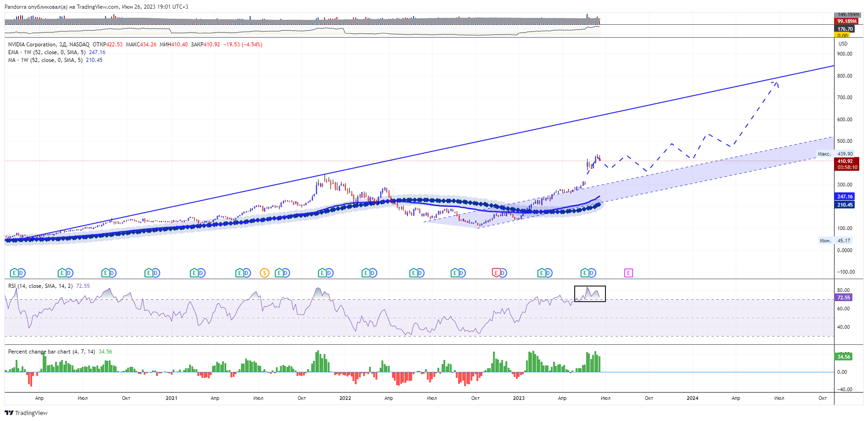Click the blue 247.16 EMA axis label

(x=845, y=196)
